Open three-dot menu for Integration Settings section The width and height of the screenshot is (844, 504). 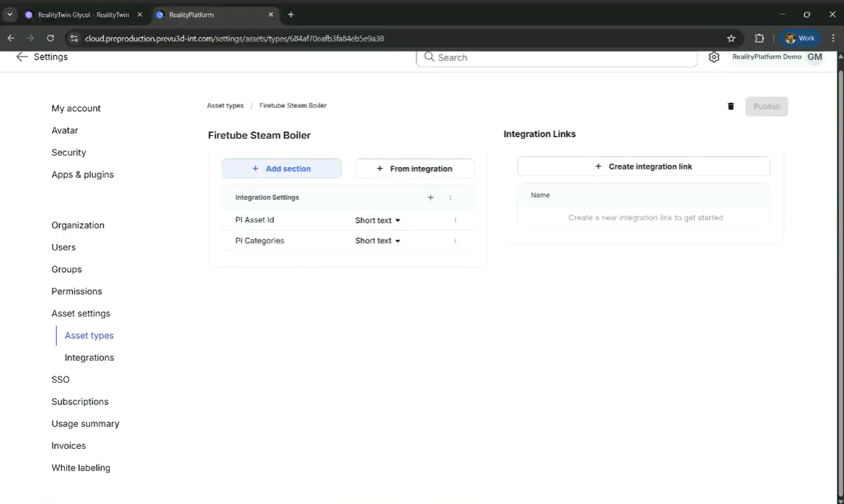[x=450, y=198]
